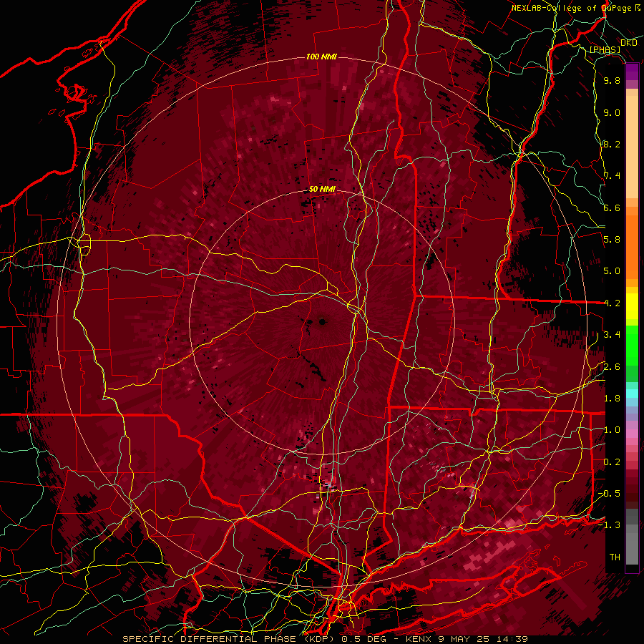644x644 pixels.
Task: Click the 5.8 legend value
Action: 612,240
